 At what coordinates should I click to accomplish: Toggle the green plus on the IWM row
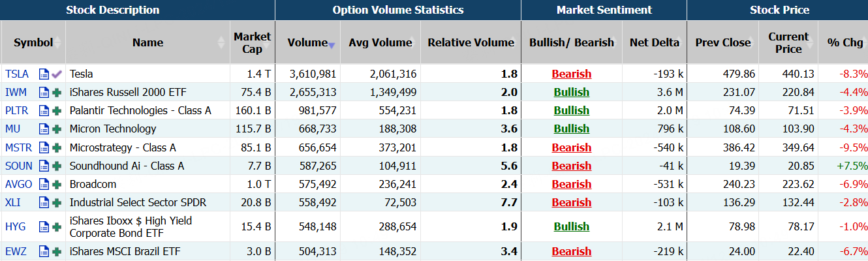tap(57, 93)
